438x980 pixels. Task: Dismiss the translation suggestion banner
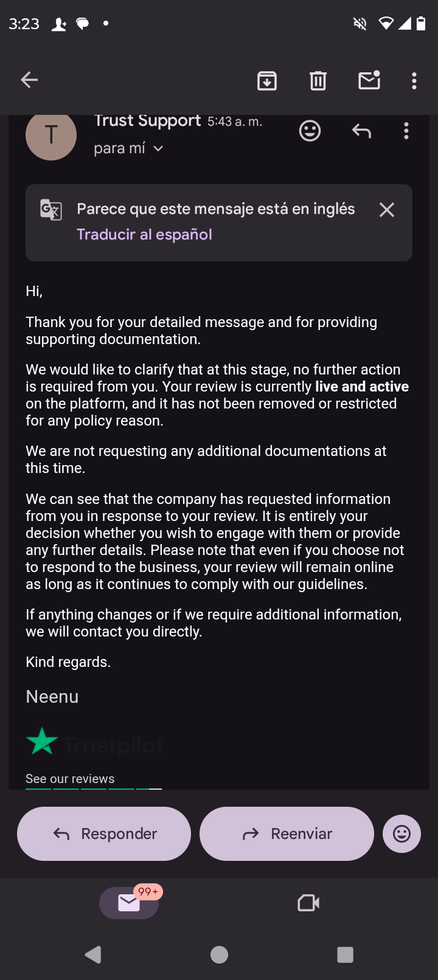(387, 210)
